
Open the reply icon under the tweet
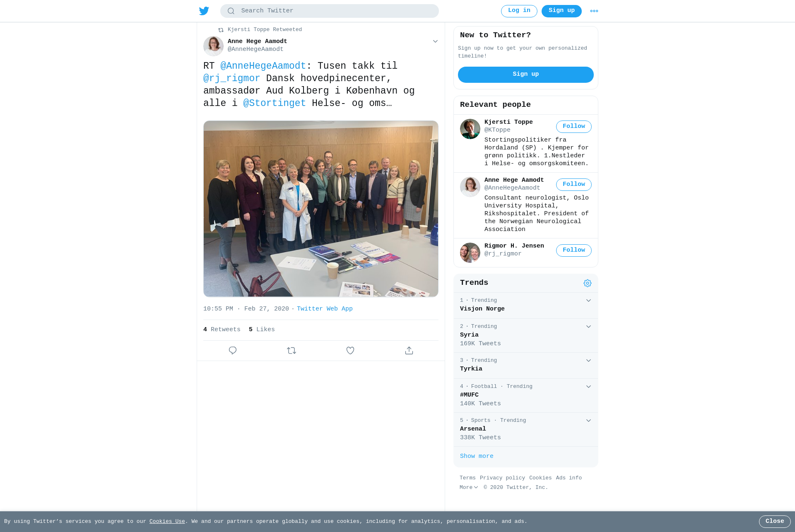coord(233,351)
